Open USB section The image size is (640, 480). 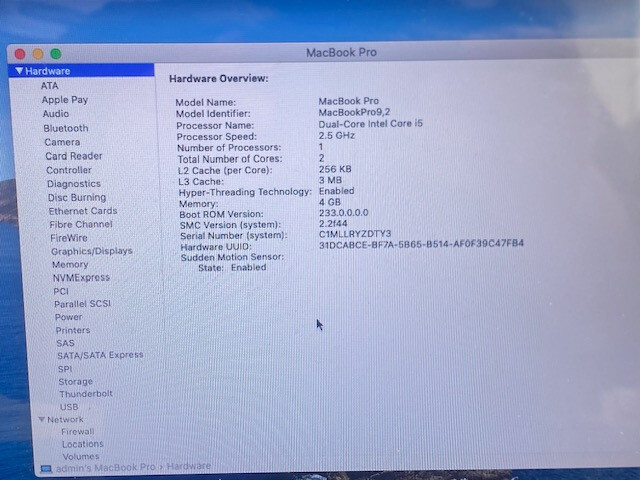coord(69,407)
